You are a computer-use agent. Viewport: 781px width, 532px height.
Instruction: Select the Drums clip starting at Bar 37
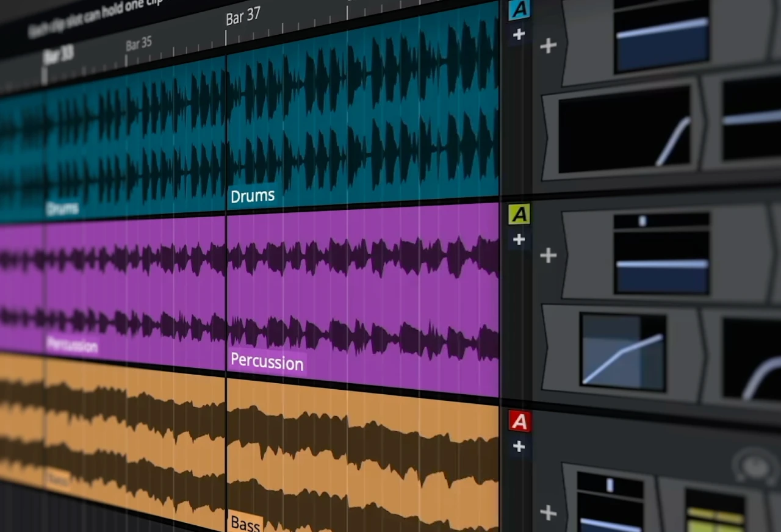363,107
